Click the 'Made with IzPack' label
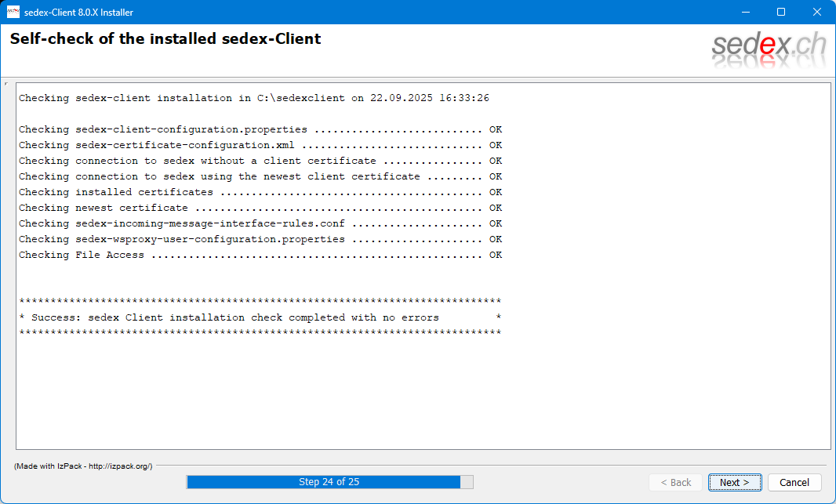 coord(83,466)
